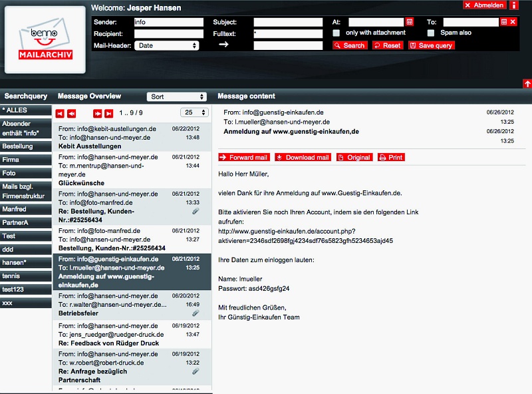Open the calendar picker for At date
532x394 pixels.
410,22
